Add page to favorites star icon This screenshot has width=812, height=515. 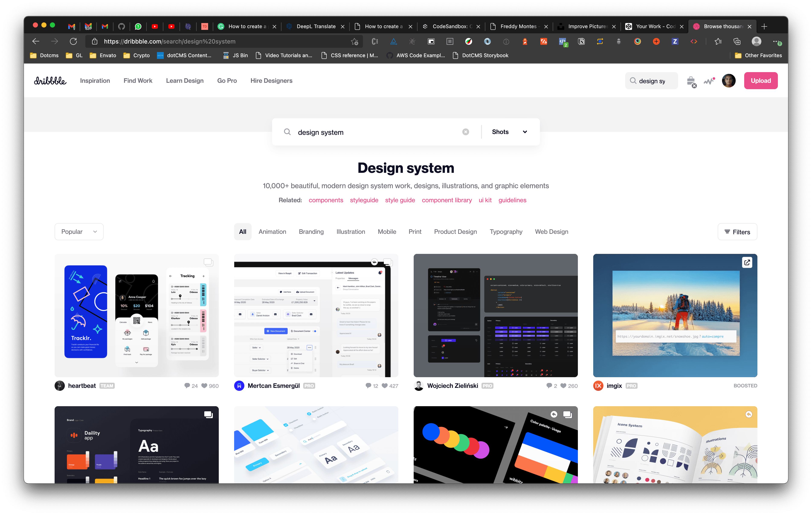tap(354, 42)
